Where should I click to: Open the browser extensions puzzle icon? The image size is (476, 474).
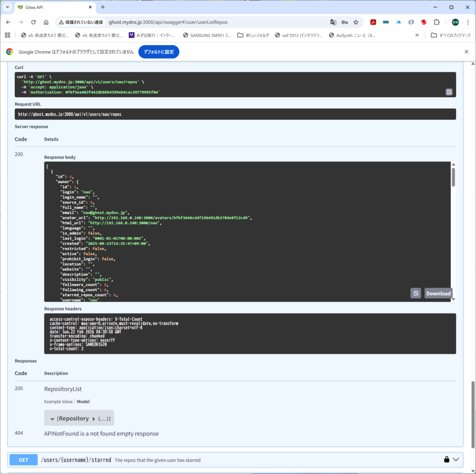[x=436, y=22]
